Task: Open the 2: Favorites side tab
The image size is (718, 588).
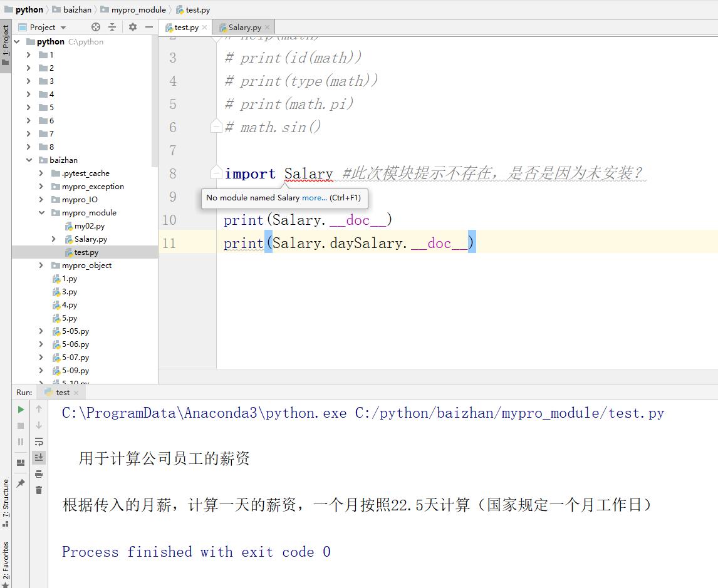Action: (x=6, y=564)
